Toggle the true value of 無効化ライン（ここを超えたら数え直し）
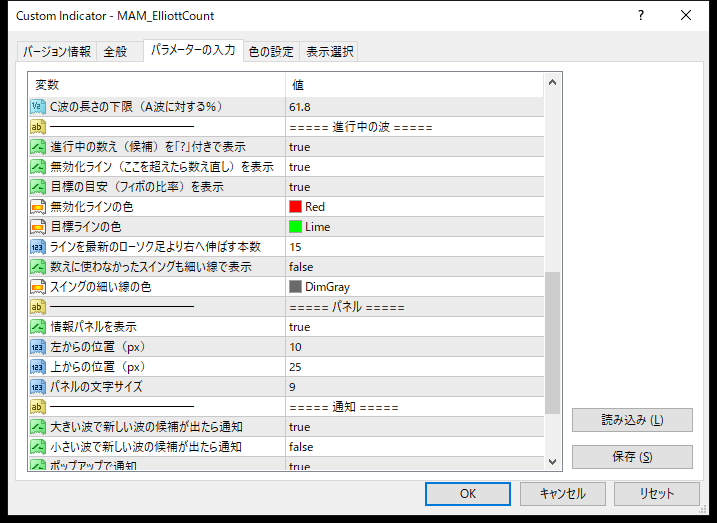This screenshot has height=523, width=717. pyautogui.click(x=300, y=167)
